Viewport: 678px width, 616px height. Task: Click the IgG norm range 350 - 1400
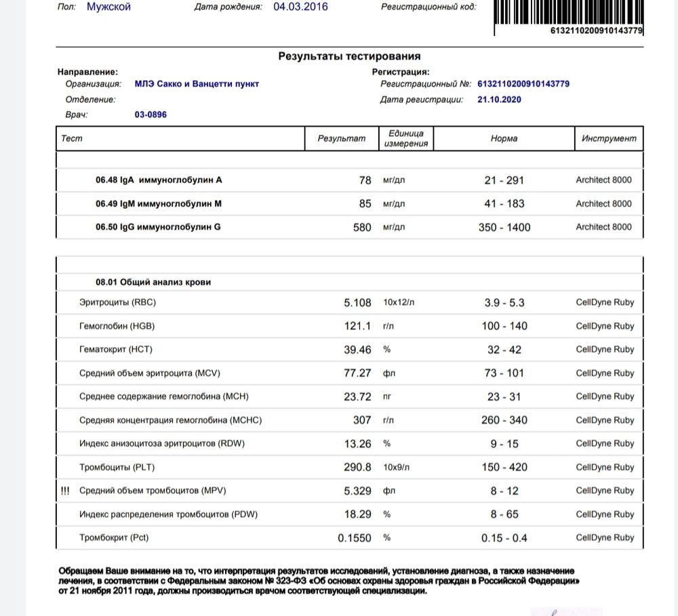(504, 227)
